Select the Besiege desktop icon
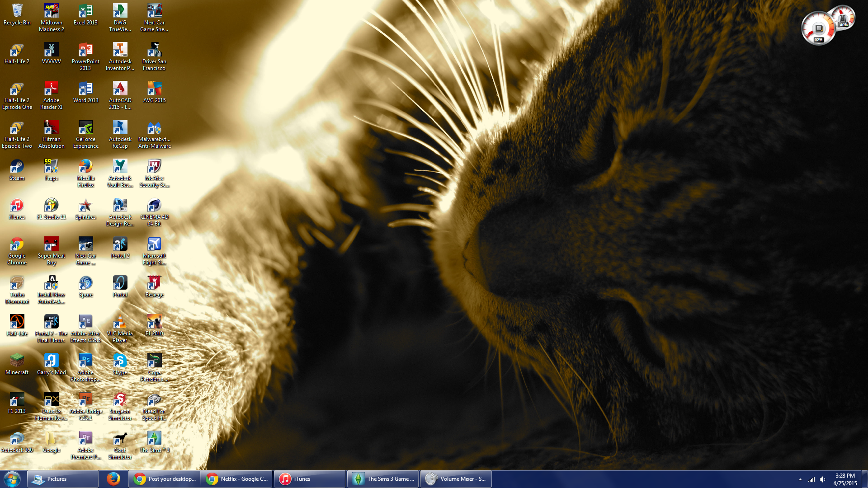 tap(155, 287)
